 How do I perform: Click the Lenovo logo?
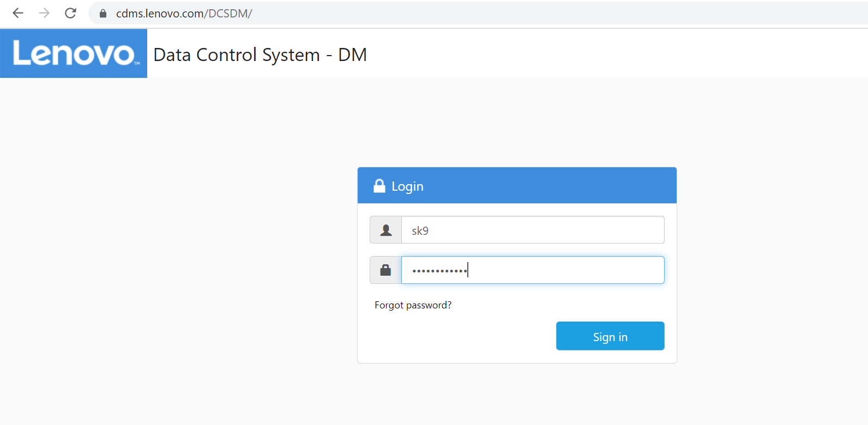tap(74, 53)
